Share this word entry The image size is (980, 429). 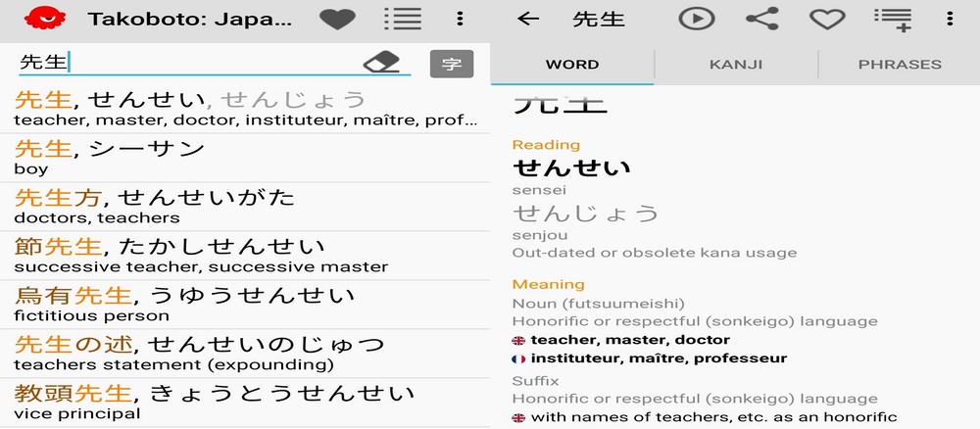click(x=761, y=19)
